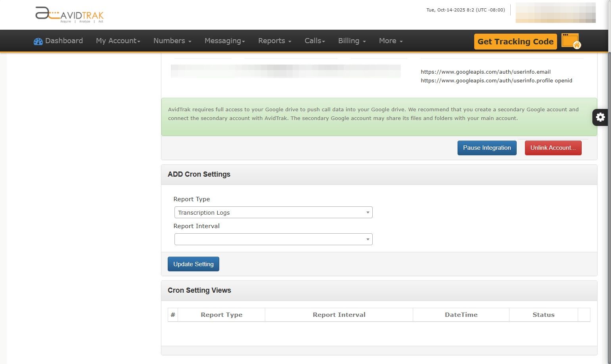Click Update Setting button
The image size is (611, 364).
click(193, 264)
